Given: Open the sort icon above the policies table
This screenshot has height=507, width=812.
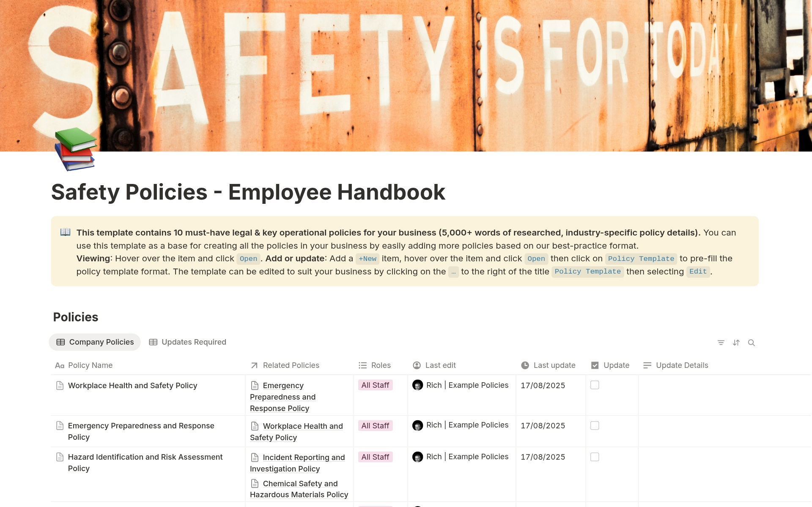Looking at the screenshot, I should tap(736, 343).
